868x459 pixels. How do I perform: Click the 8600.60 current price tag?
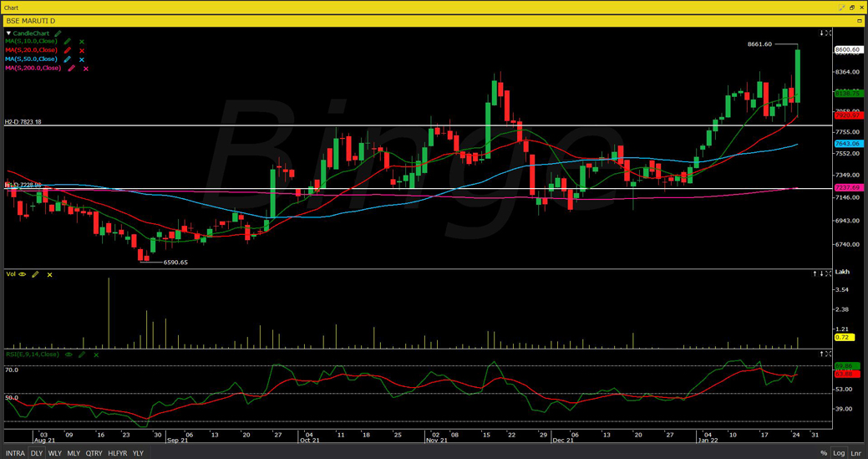(847, 50)
